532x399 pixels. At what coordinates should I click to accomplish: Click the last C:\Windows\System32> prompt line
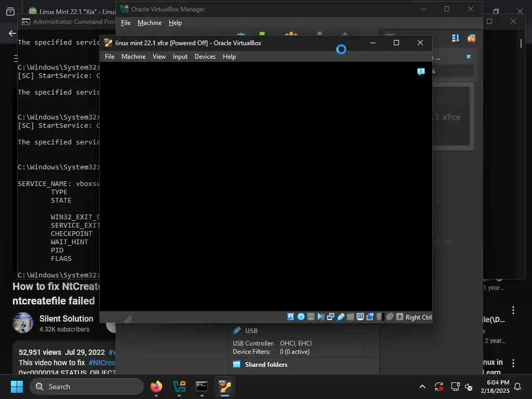[59, 275]
